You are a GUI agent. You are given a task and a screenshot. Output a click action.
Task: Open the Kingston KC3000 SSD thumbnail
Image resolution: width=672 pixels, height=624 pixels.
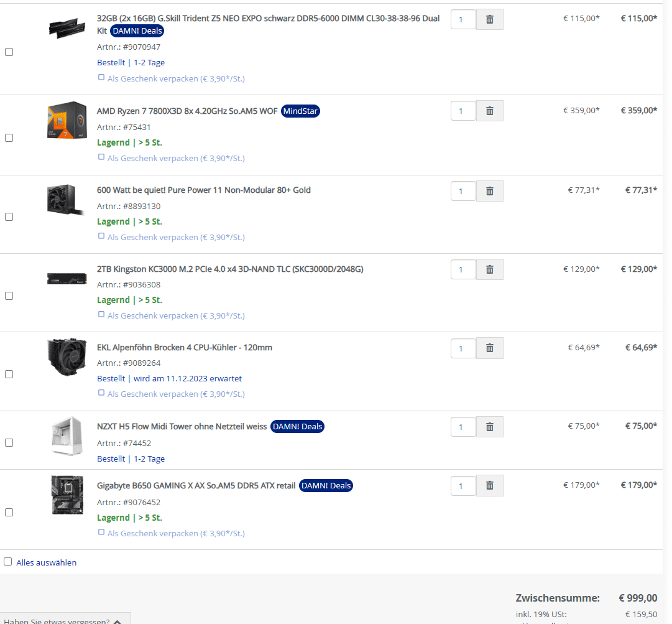(x=67, y=279)
